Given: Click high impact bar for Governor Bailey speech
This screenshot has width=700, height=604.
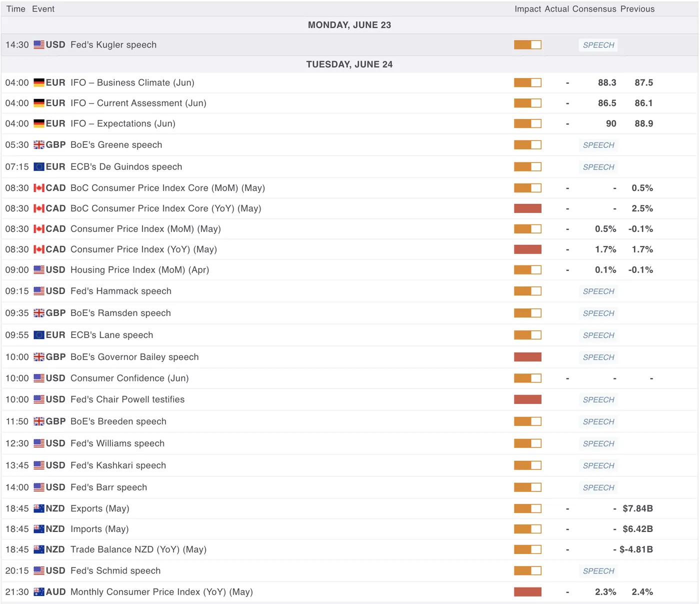Looking at the screenshot, I should pos(527,357).
